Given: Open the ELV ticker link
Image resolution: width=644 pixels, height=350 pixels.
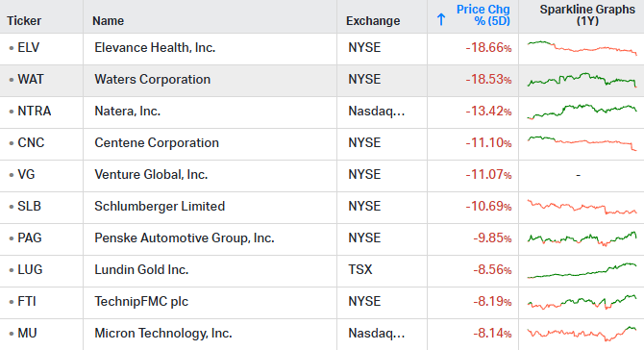Looking at the screenshot, I should [28, 48].
